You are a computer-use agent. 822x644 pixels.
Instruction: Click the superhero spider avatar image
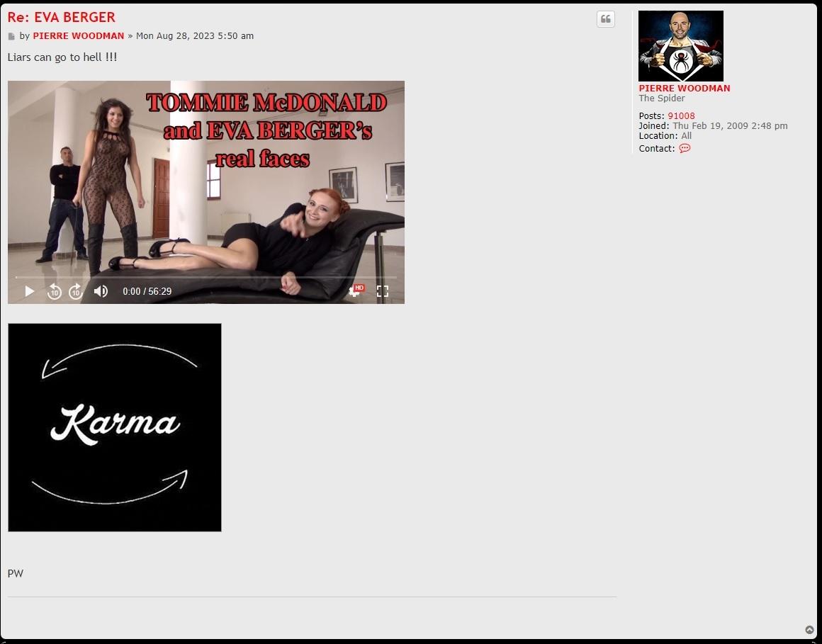click(x=680, y=46)
